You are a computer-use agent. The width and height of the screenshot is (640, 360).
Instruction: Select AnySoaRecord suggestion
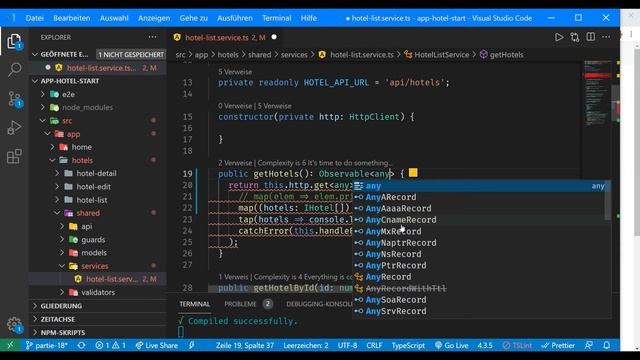coord(481,300)
